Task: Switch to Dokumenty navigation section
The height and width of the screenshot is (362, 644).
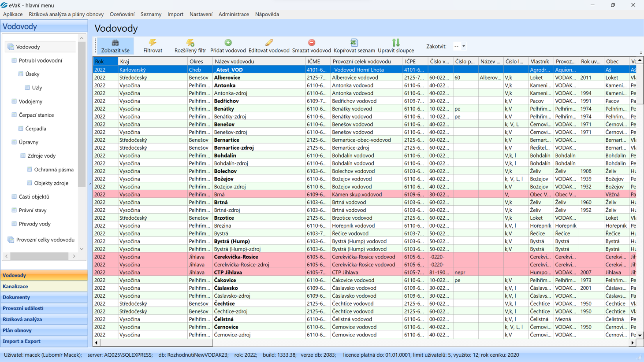Action: coord(44,297)
